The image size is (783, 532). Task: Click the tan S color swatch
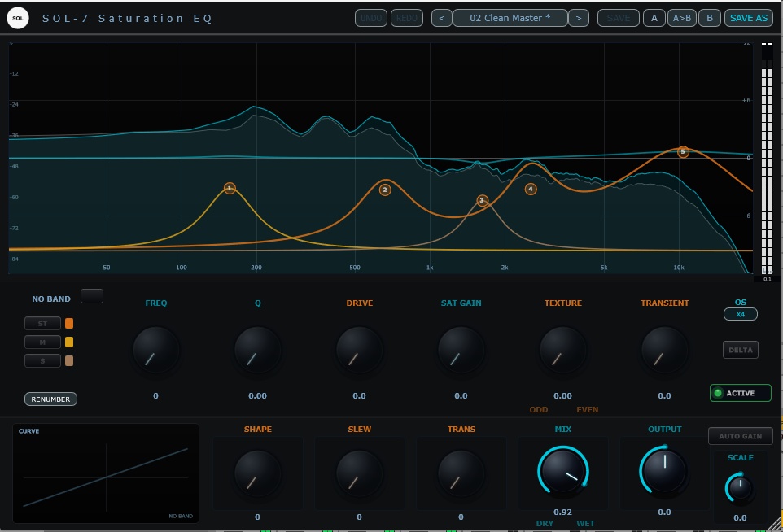pos(69,360)
